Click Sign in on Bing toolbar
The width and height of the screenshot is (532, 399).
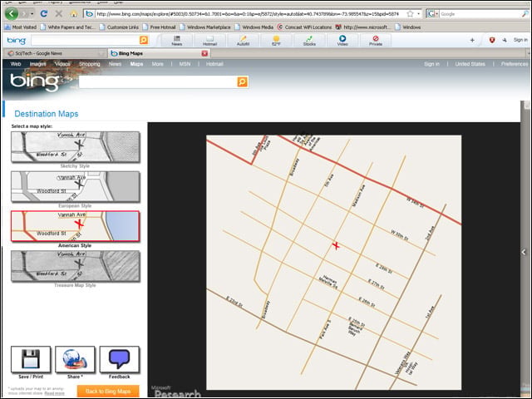[x=520, y=40]
